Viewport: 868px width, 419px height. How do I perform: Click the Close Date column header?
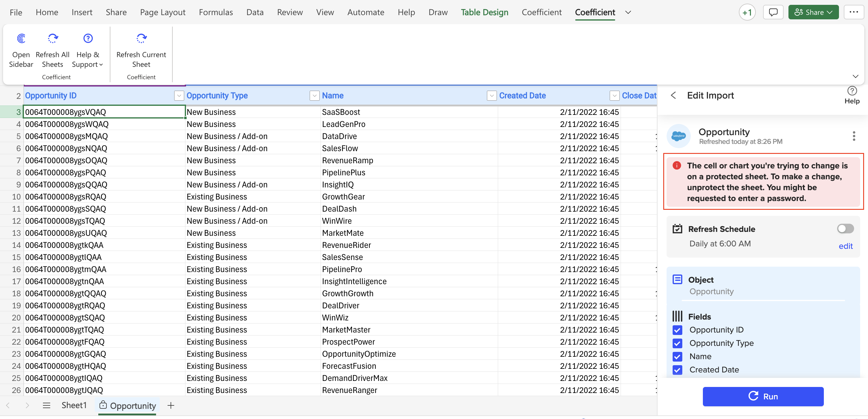click(x=639, y=96)
